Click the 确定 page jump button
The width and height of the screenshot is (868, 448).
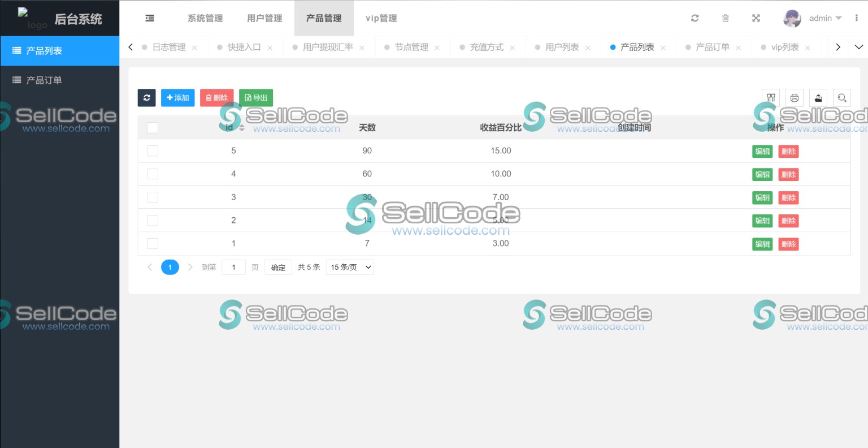278,268
